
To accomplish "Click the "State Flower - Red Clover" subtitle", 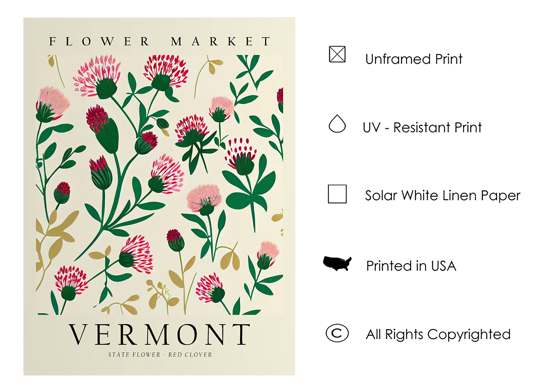I will click(x=160, y=355).
